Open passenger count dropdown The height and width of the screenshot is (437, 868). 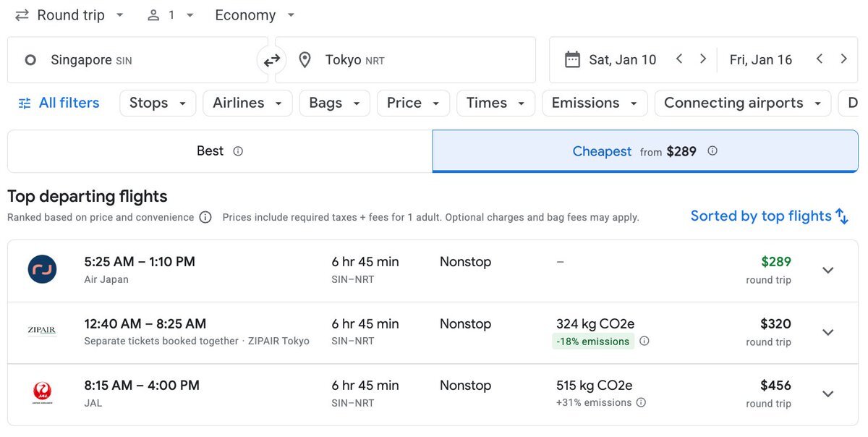(x=171, y=15)
